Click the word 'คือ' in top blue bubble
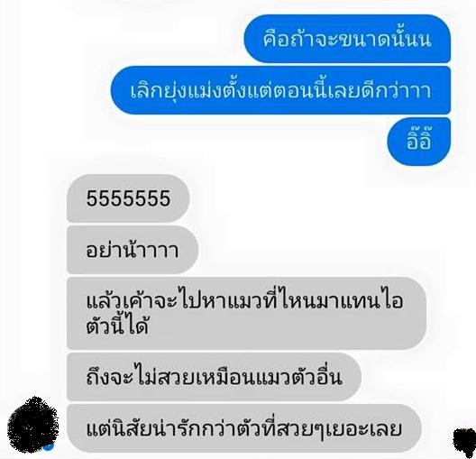The height and width of the screenshot is (459, 476). [x=276, y=39]
